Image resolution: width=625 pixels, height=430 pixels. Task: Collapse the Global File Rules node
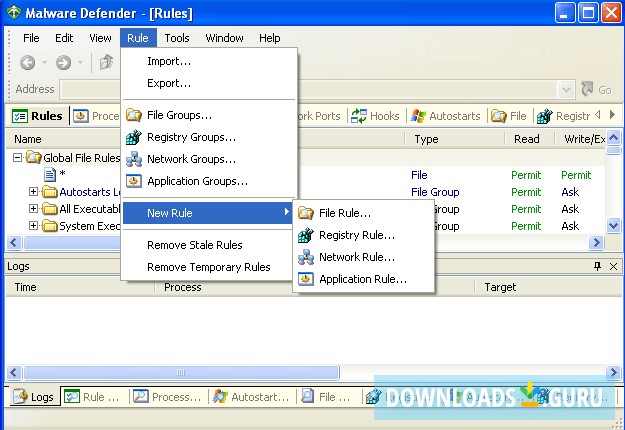(x=17, y=158)
